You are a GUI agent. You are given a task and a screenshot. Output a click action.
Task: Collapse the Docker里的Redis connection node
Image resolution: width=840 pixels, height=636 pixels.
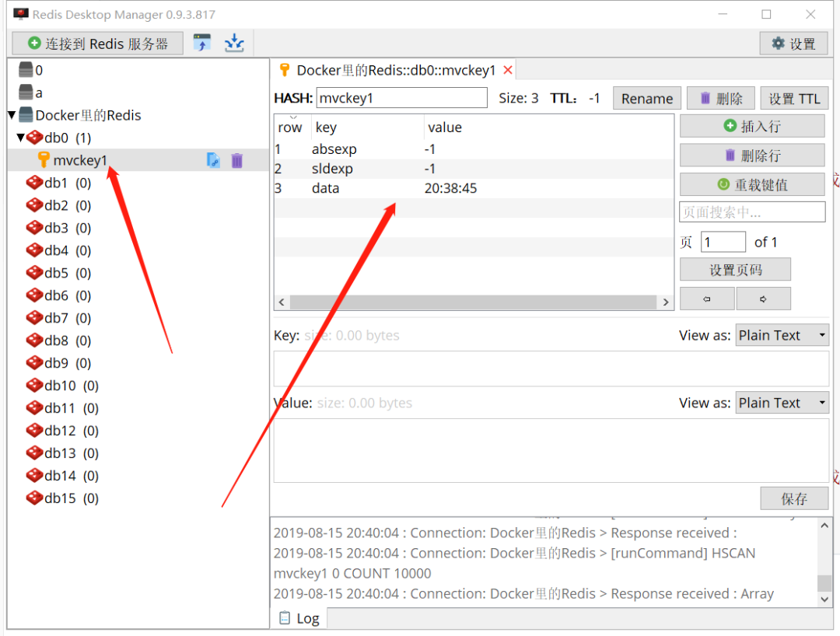click(x=12, y=114)
